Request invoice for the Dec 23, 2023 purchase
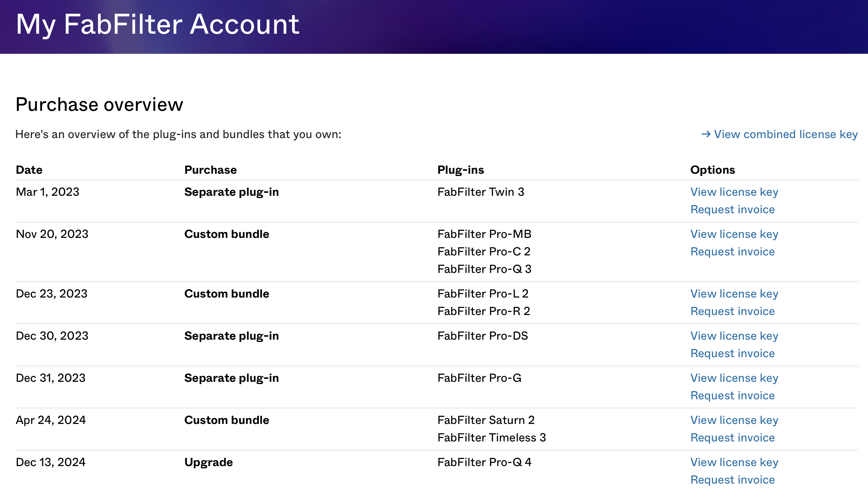Viewport: 868px width, 492px height. point(732,311)
